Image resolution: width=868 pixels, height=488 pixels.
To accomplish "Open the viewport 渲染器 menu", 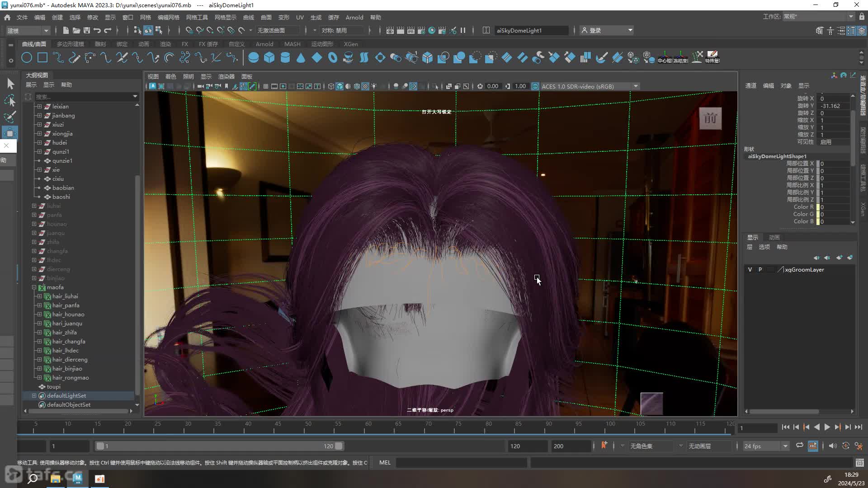I will (x=226, y=76).
